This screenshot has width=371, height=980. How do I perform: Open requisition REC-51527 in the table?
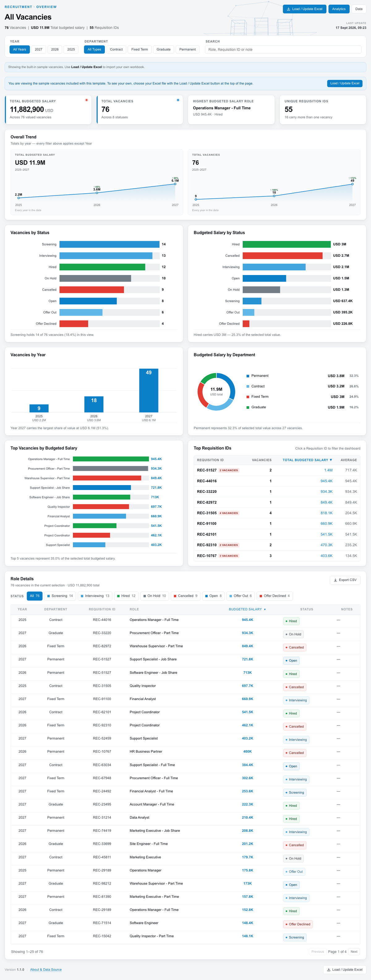[207, 470]
